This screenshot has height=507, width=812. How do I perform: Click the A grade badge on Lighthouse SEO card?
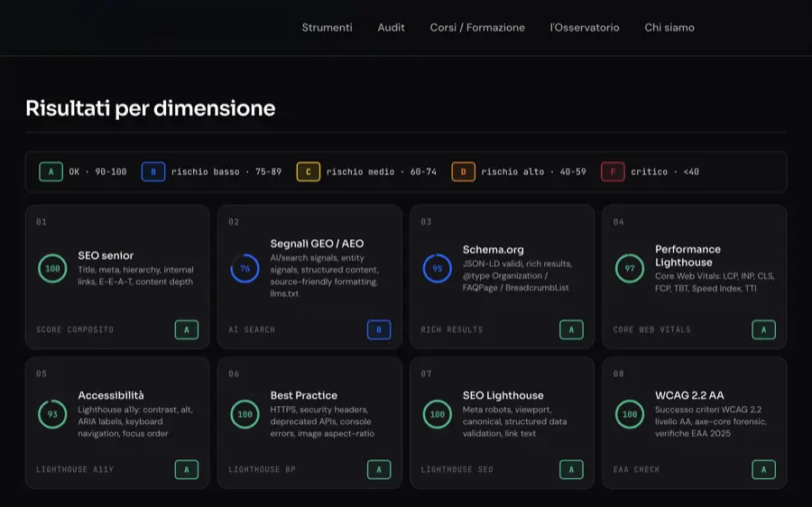point(571,470)
